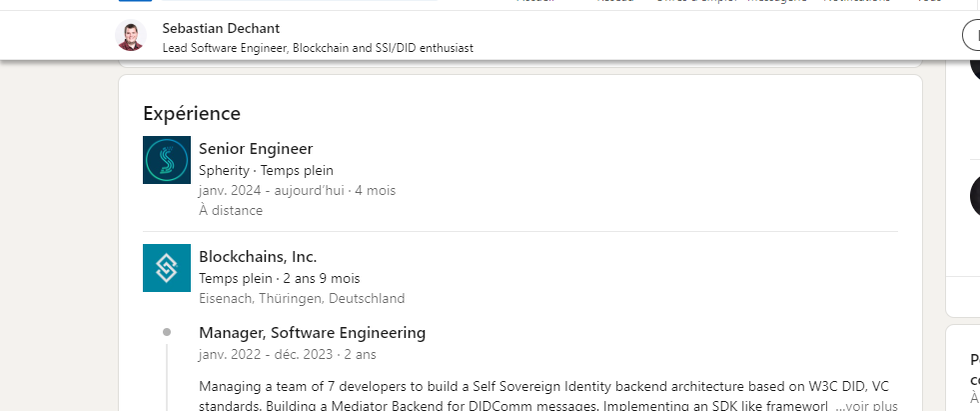Open the Senior Engineer position title
The image size is (980, 411).
[x=256, y=149]
